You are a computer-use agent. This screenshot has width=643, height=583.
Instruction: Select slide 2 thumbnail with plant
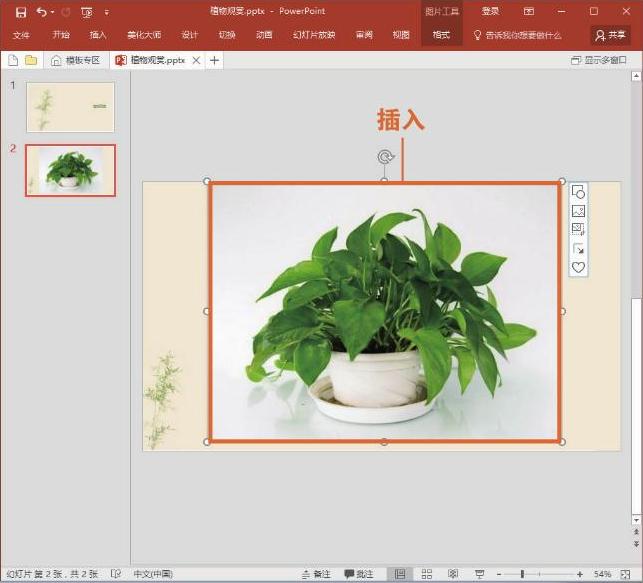(x=70, y=170)
